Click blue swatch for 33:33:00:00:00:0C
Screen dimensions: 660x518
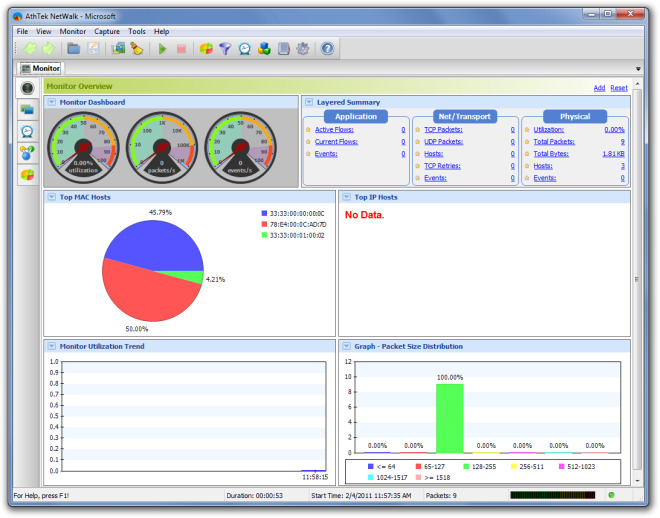pyautogui.click(x=264, y=213)
